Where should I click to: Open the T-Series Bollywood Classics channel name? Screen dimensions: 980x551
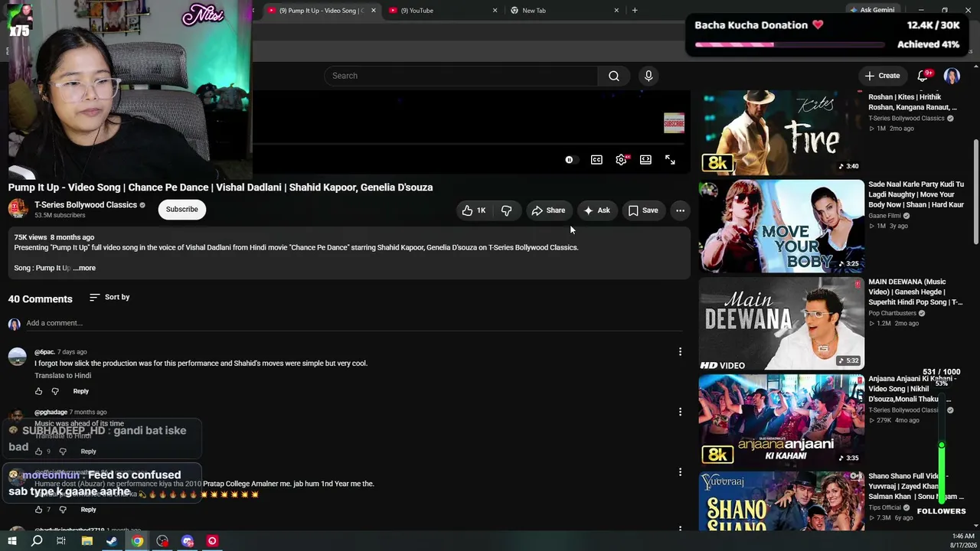pyautogui.click(x=86, y=205)
